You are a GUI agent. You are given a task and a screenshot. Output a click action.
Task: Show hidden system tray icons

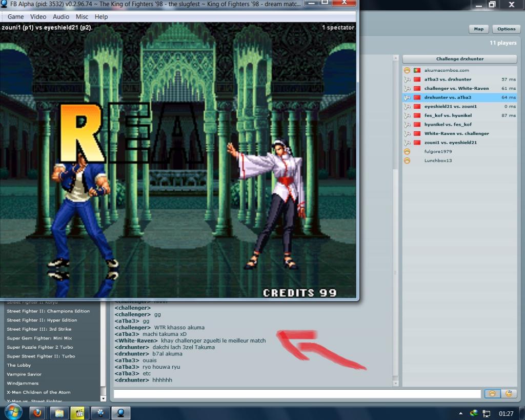(x=461, y=414)
